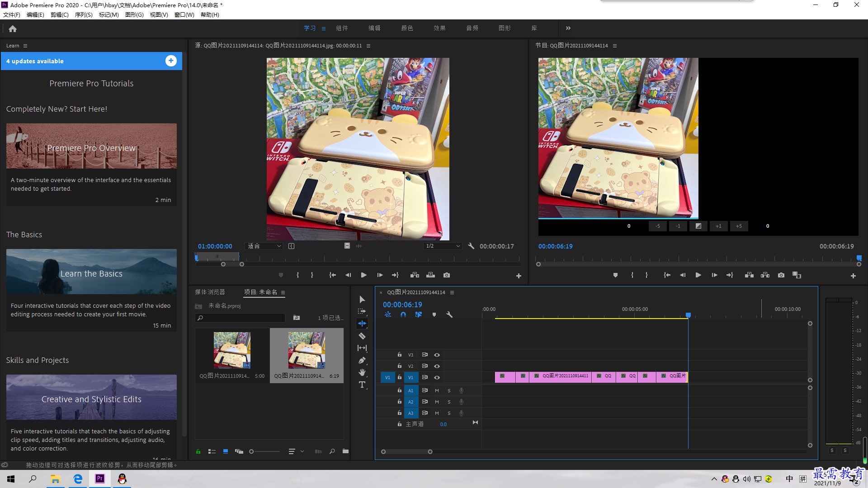Select the Hand tool
The height and width of the screenshot is (488, 868).
click(362, 372)
